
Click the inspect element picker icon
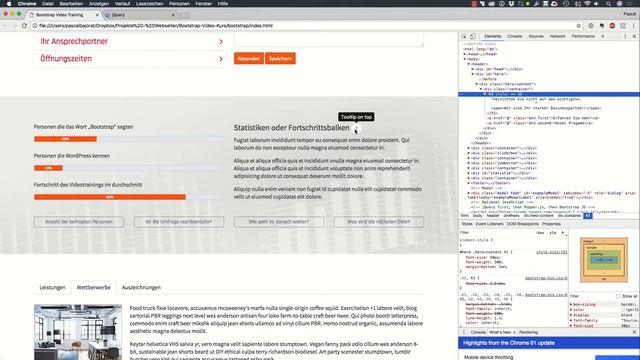[464, 36]
